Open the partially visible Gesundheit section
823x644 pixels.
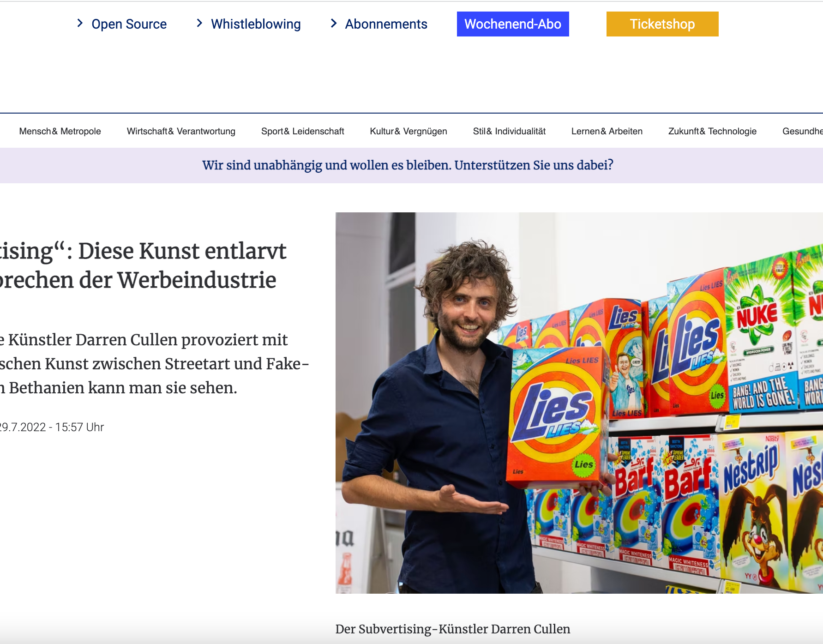tap(803, 131)
